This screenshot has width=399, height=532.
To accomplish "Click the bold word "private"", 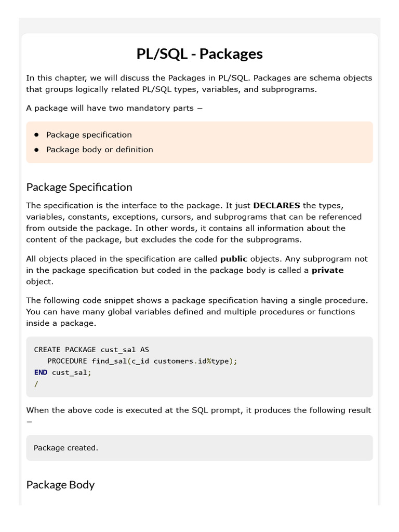I will (327, 270).
